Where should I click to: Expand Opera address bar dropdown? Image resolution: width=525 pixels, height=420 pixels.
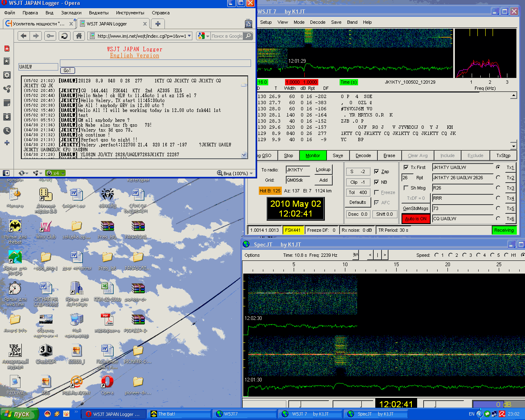pyautogui.click(x=189, y=36)
